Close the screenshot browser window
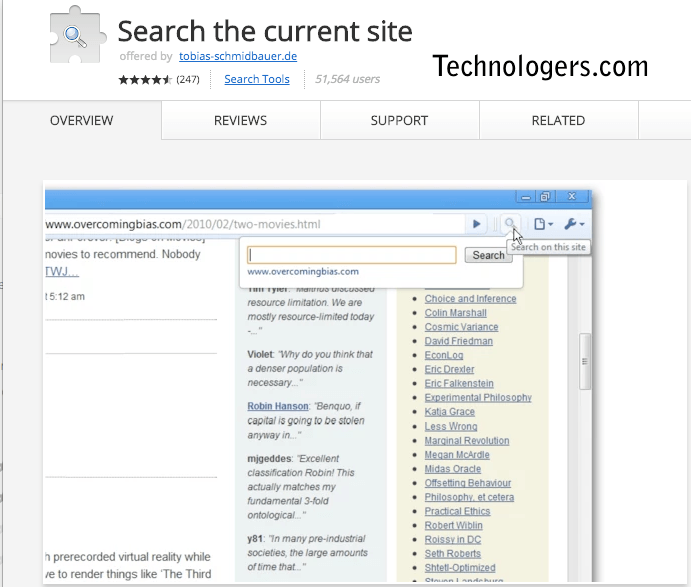The width and height of the screenshot is (691, 587). click(x=572, y=197)
